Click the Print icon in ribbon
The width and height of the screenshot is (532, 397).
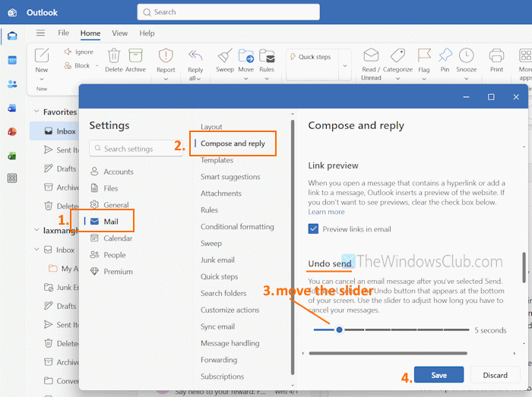[496, 55]
